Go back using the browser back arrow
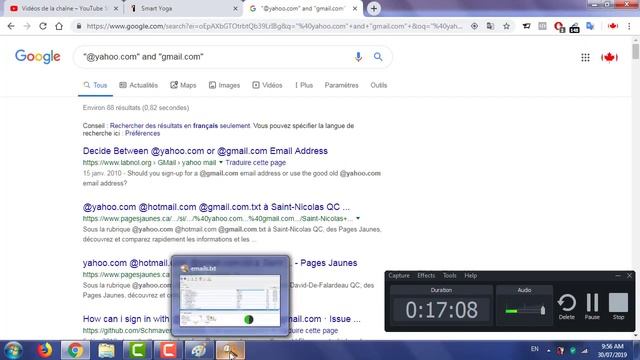The width and height of the screenshot is (640, 360). 11,26
